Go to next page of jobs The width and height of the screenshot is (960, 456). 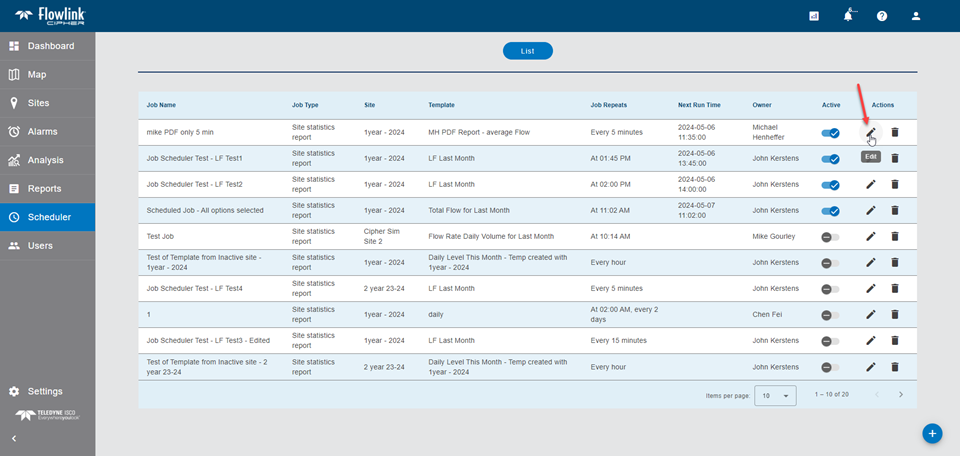tap(900, 395)
